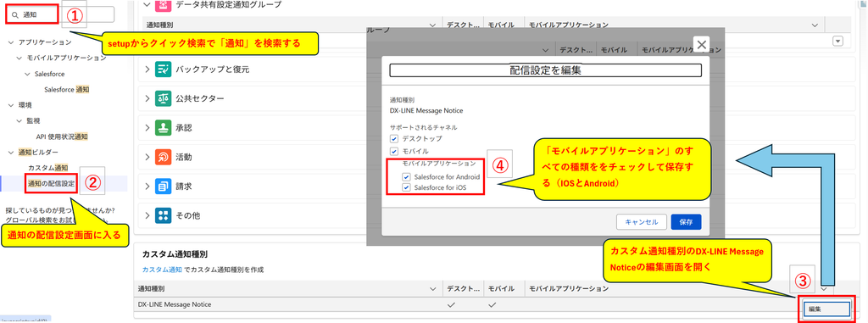Click the 配信設定を編集 dialog title
The height and width of the screenshot is (323, 868).
(x=545, y=70)
